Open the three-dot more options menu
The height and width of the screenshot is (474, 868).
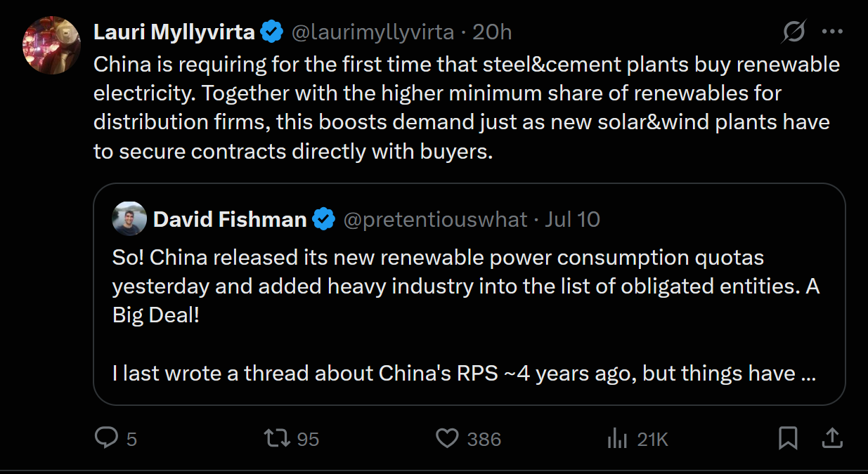click(x=832, y=32)
